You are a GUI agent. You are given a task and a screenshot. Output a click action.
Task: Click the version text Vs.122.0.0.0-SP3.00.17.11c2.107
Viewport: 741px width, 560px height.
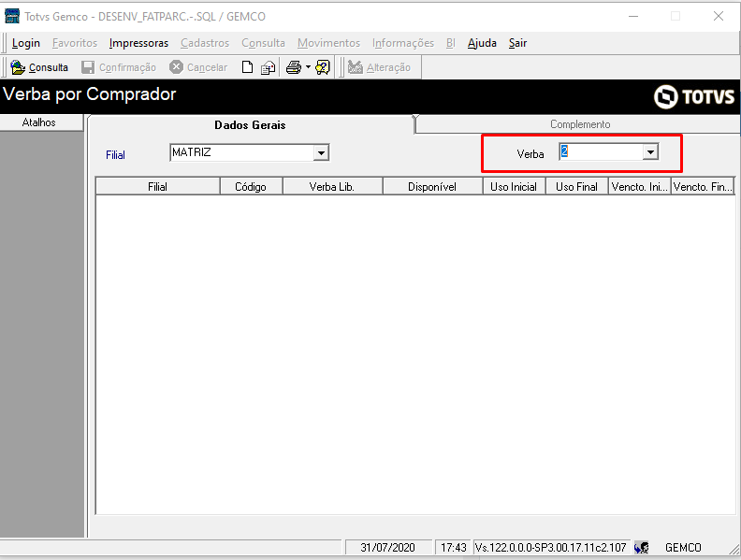550,548
